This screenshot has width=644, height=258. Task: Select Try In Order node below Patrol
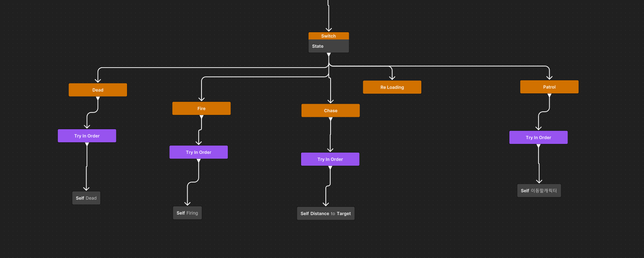click(x=538, y=138)
